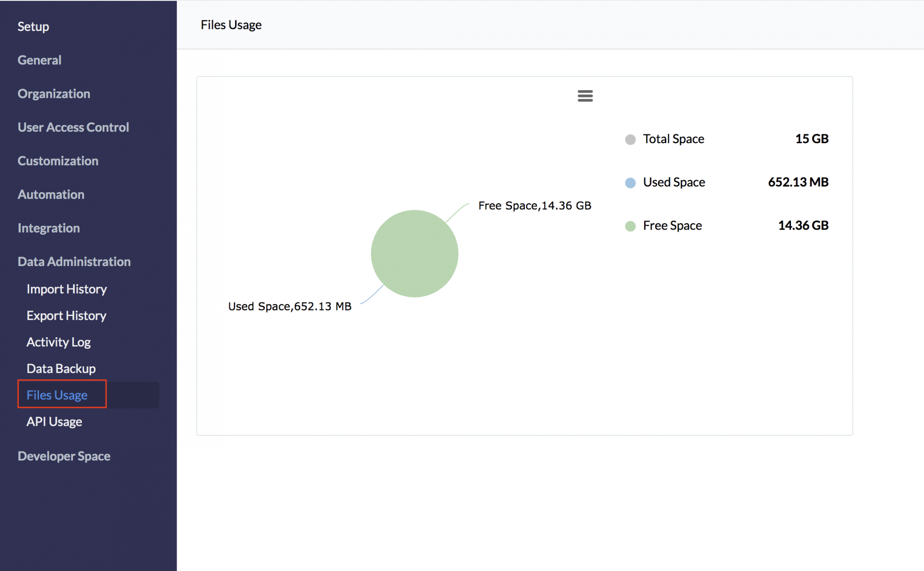Open Import History page

[67, 289]
